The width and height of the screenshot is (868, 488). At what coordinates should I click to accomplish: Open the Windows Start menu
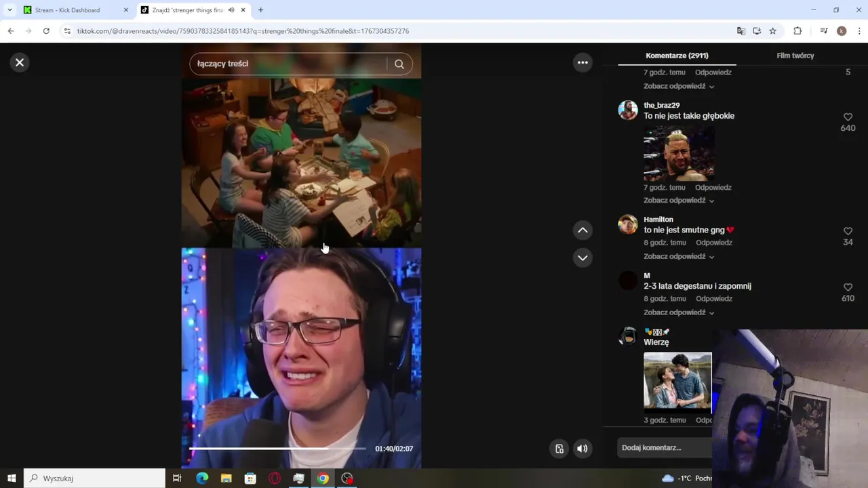click(12, 479)
